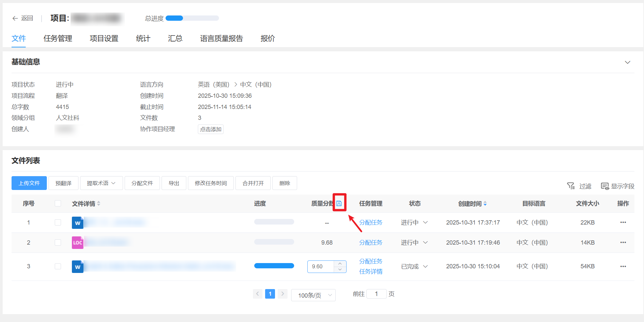Check the checkbox for file row 3
Screen dimensions: 644x322
click(x=58, y=266)
